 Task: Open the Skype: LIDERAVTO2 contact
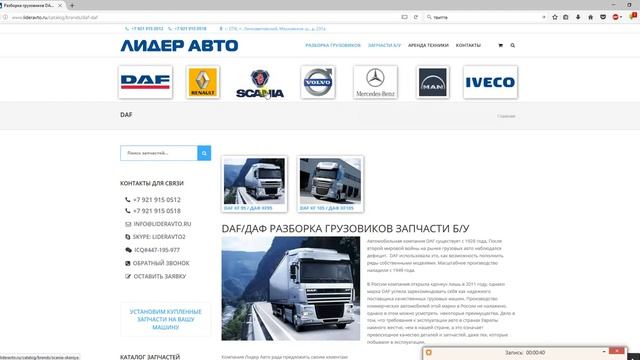(159, 237)
